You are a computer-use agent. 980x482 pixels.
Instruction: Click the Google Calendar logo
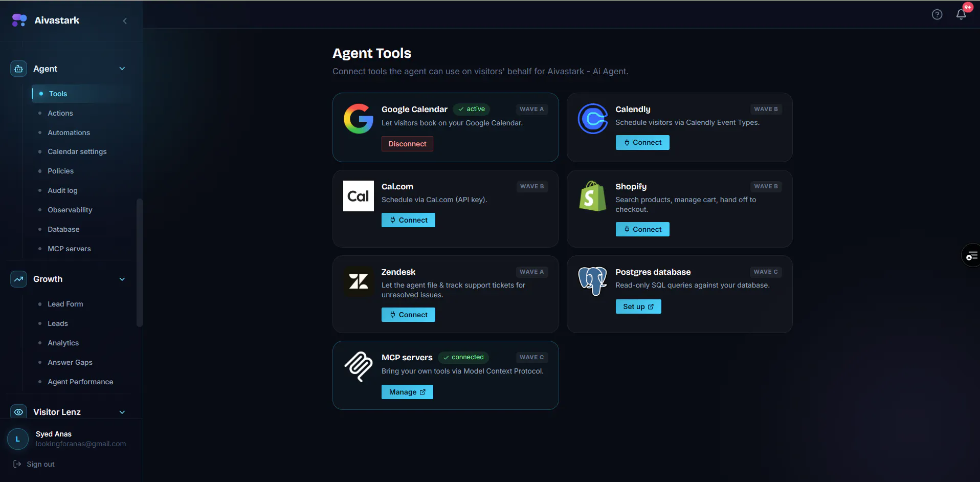(359, 119)
